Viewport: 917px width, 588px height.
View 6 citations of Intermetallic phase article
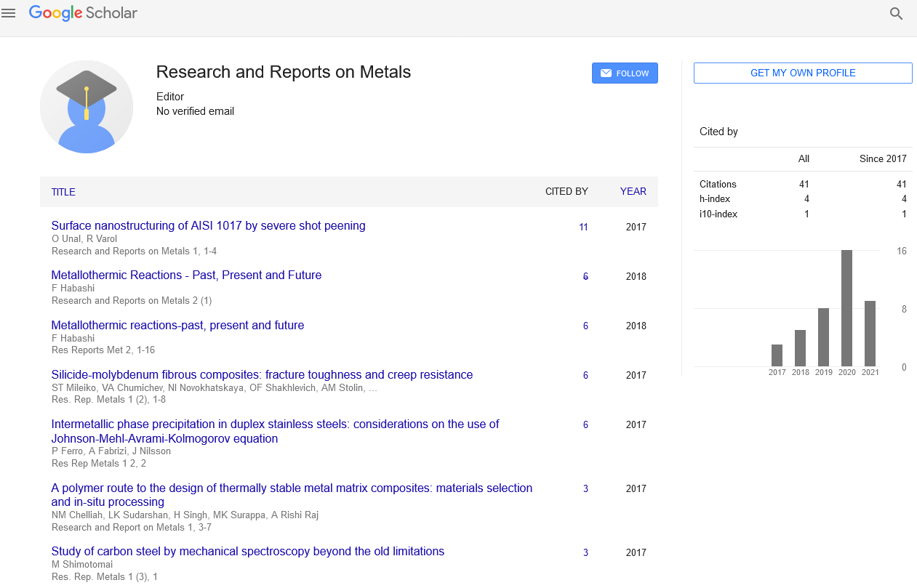[x=585, y=425]
